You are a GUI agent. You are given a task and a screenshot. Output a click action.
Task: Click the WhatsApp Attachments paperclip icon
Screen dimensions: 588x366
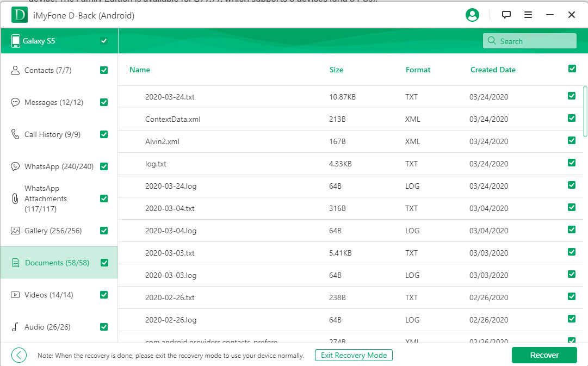pyautogui.click(x=15, y=198)
